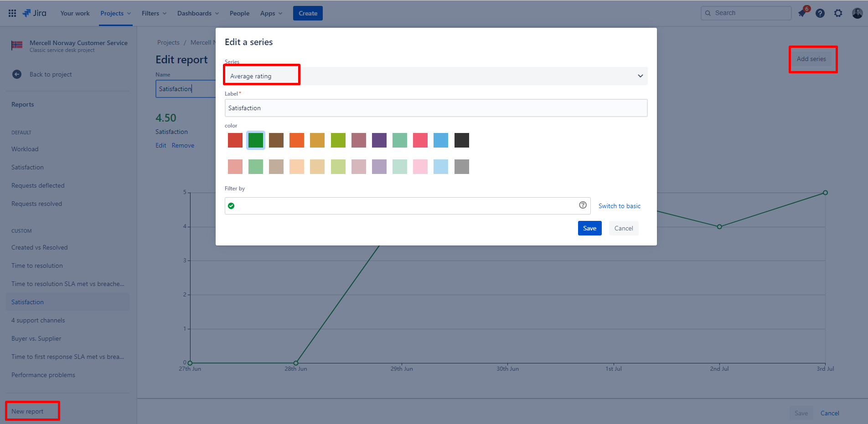Select Your work in the top menu
Image resolution: width=868 pixels, height=424 pixels.
coord(75,13)
